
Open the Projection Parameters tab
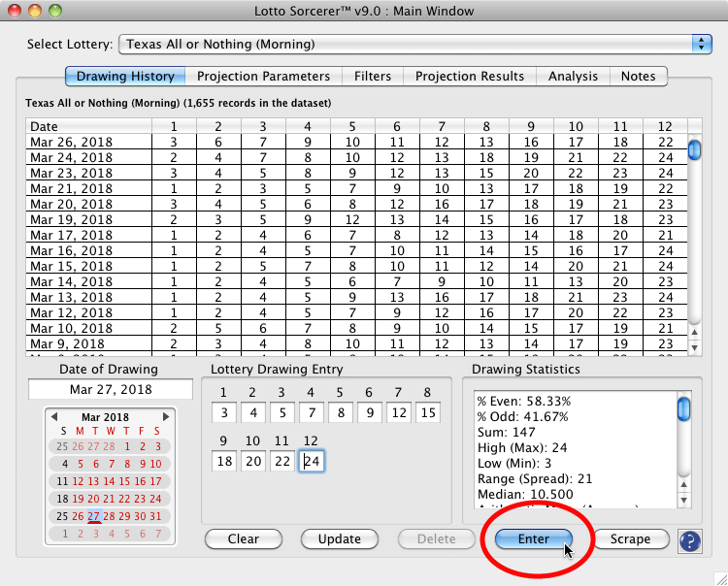click(x=263, y=76)
